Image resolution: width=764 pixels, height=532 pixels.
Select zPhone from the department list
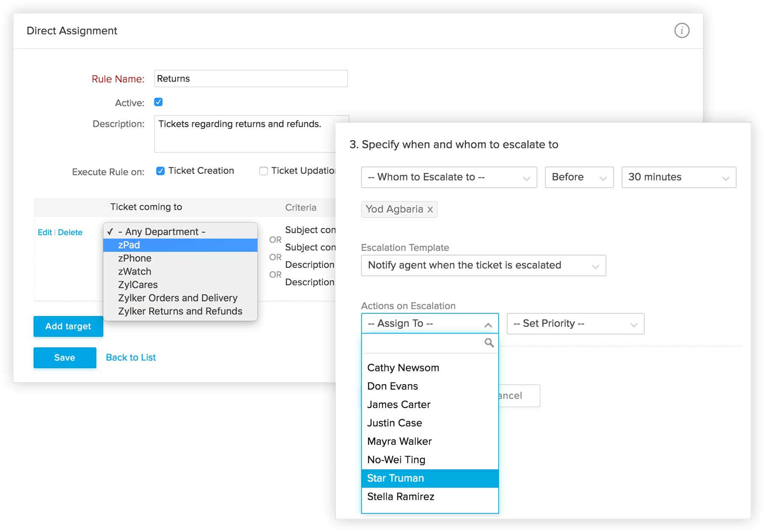click(x=134, y=258)
